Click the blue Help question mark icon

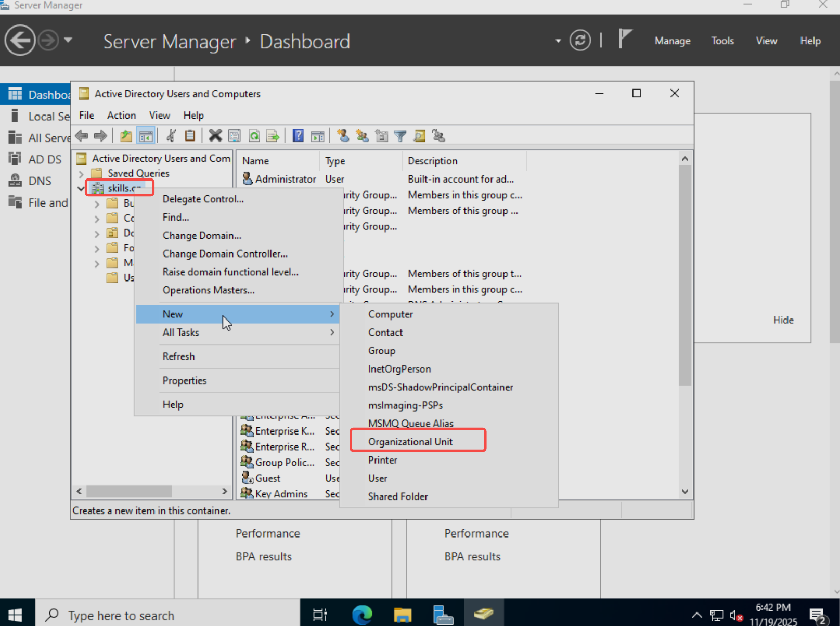(x=298, y=136)
